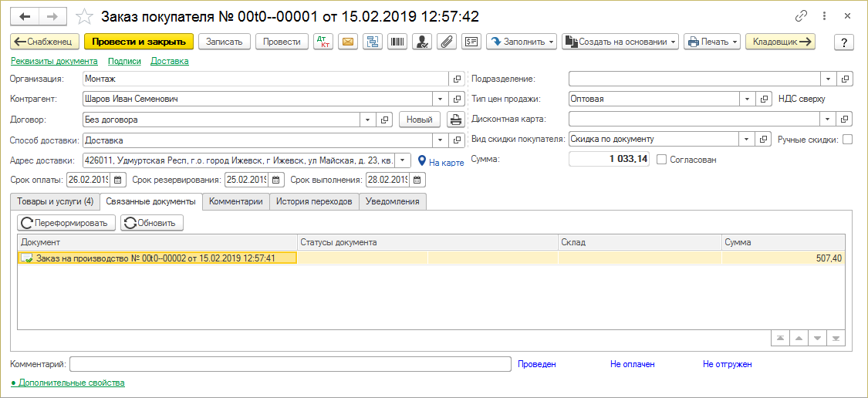Toggle Ручные скидки checkbox
The image size is (868, 398).
(847, 140)
